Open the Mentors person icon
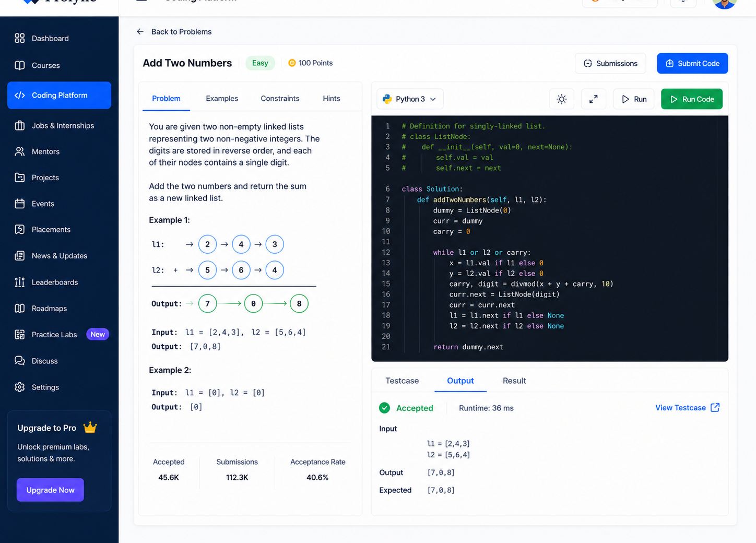The height and width of the screenshot is (543, 756). 20,151
